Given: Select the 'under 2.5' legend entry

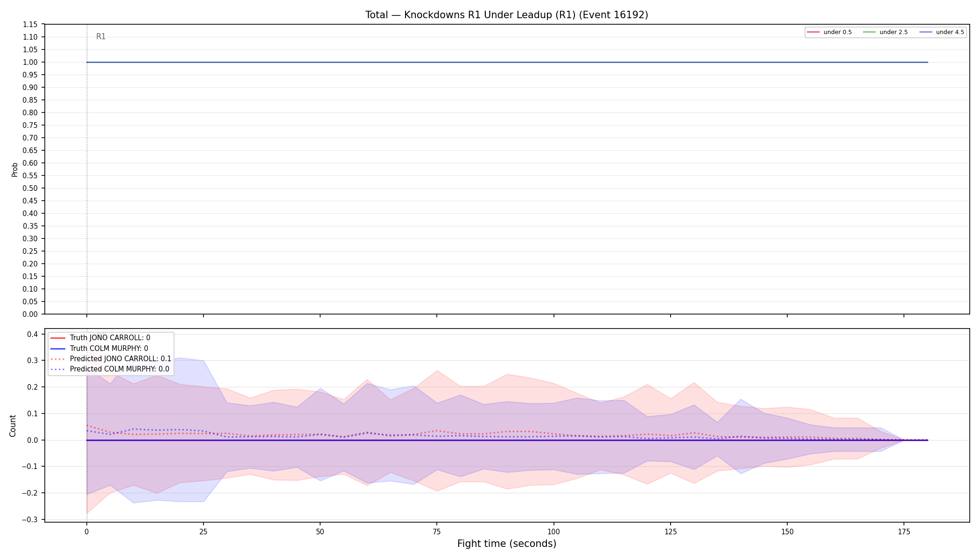Looking at the screenshot, I should coord(885,32).
